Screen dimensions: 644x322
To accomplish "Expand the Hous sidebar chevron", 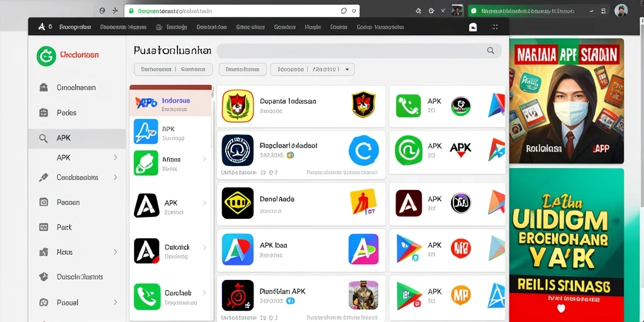I will click(x=116, y=252).
